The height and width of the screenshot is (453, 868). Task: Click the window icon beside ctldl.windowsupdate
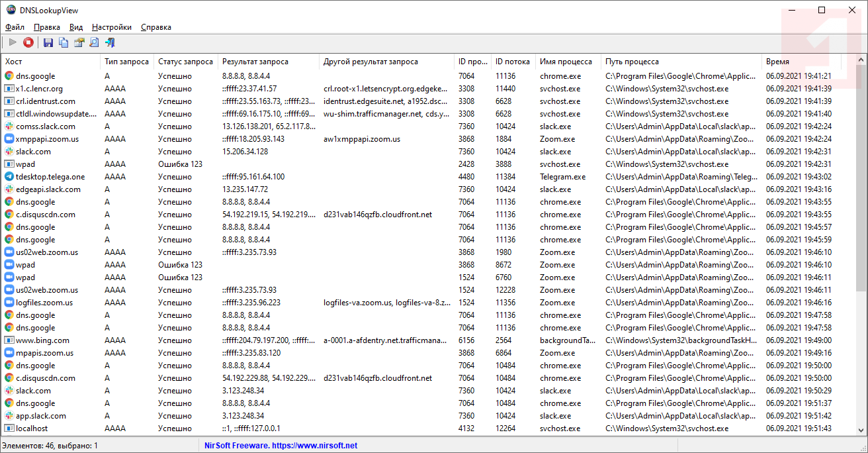9,114
